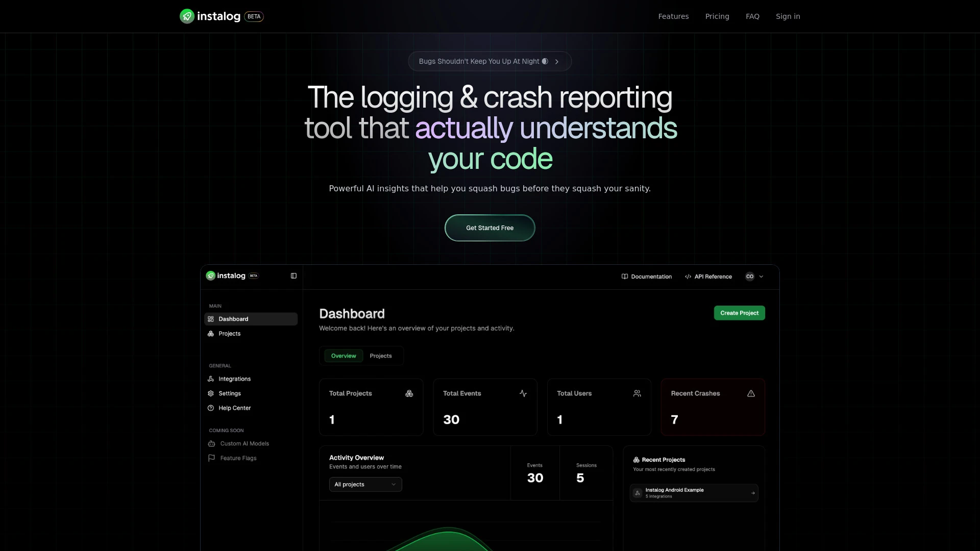Click the API Reference code icon

pos(688,277)
